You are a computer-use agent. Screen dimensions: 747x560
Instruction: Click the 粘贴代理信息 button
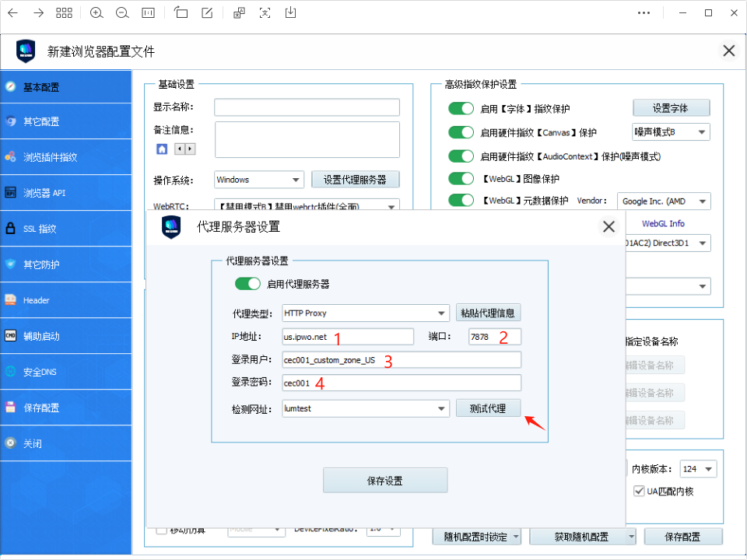pyautogui.click(x=488, y=313)
